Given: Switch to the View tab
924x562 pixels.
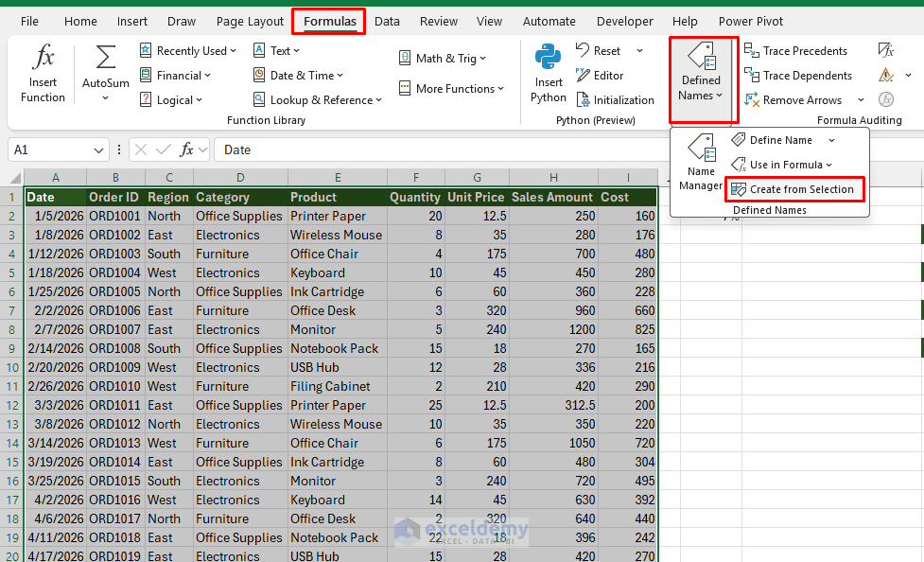Looking at the screenshot, I should point(490,21).
